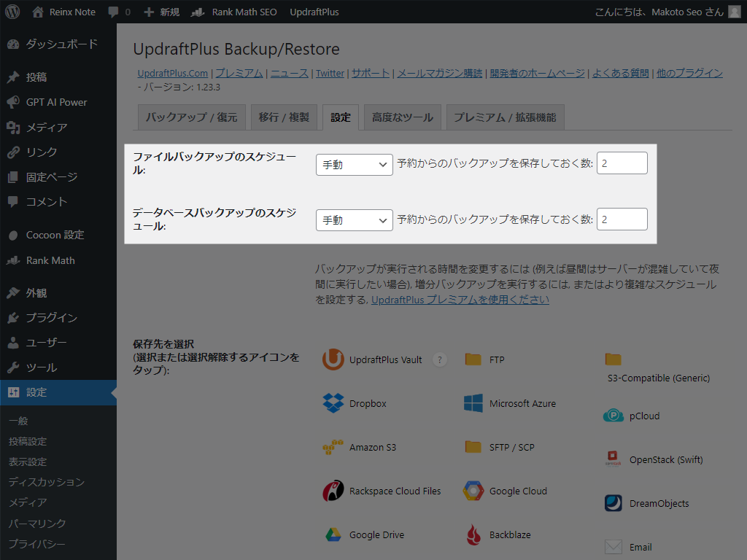Select OpenStack (Swift) storage icon

tap(613, 459)
